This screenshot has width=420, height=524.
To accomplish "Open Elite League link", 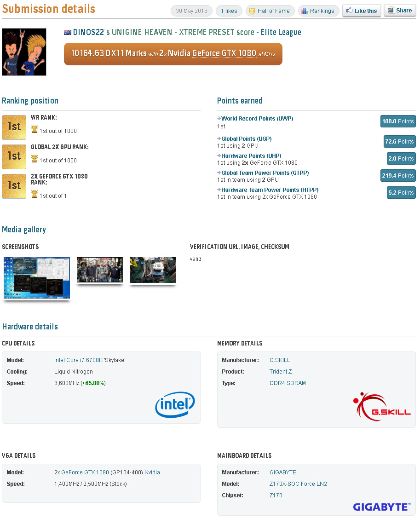I will click(x=281, y=32).
